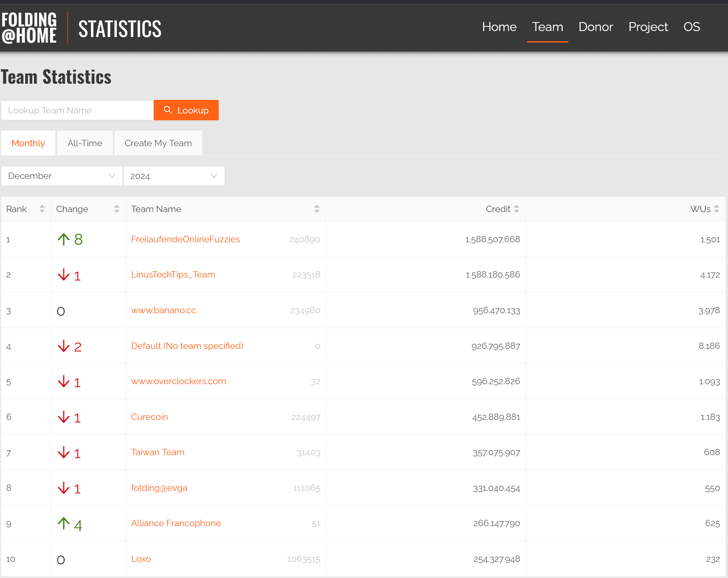The height and width of the screenshot is (578, 728).
Task: Open the year dropdown showing 2024
Action: coord(174,176)
